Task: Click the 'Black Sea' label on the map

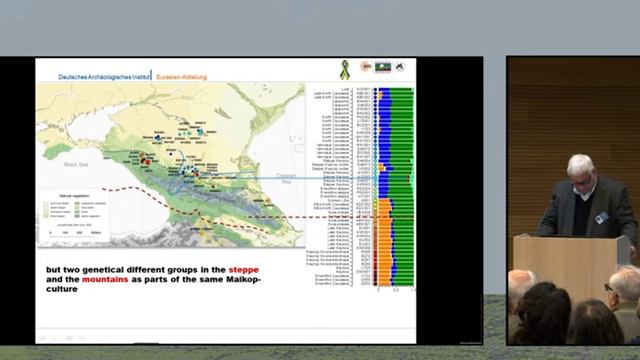Action: pyautogui.click(x=76, y=164)
